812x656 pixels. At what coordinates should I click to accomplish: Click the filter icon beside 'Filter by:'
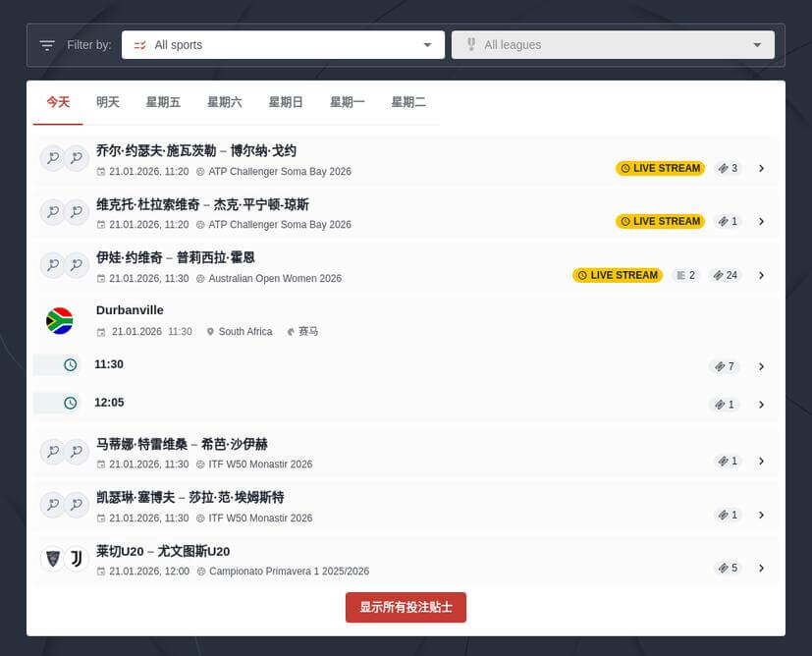[x=46, y=44]
